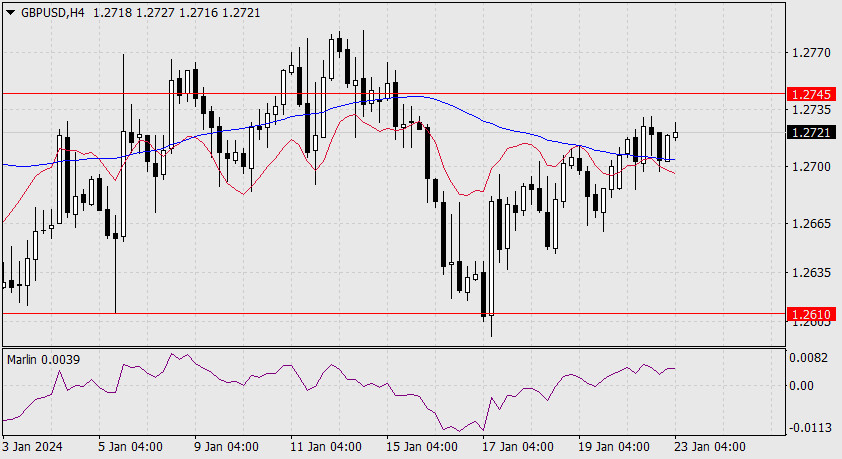Click the 15 Jan 04:00 time label
The height and width of the screenshot is (459, 842).
[x=422, y=447]
